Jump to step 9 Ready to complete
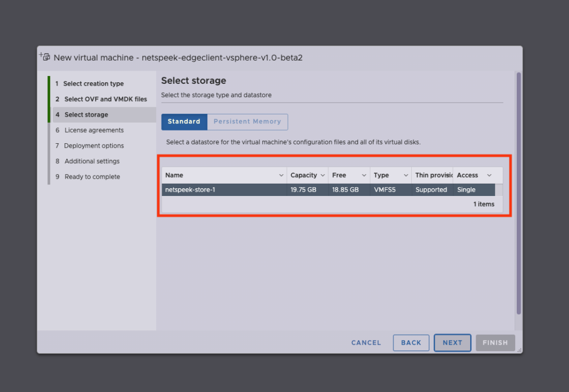This screenshot has width=569, height=392. (92, 177)
